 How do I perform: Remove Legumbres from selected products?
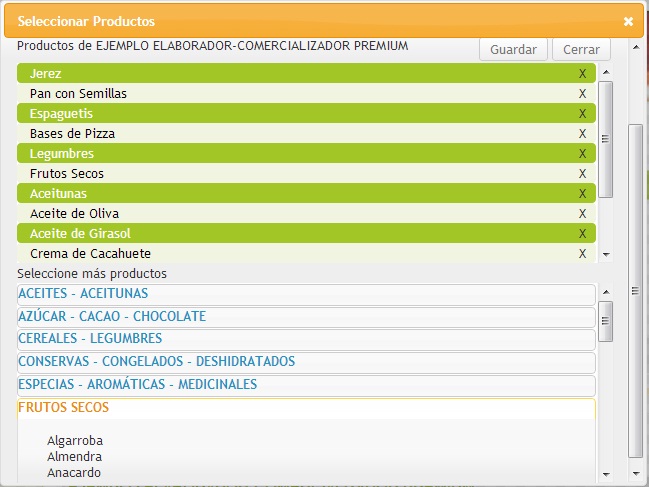pyautogui.click(x=582, y=154)
